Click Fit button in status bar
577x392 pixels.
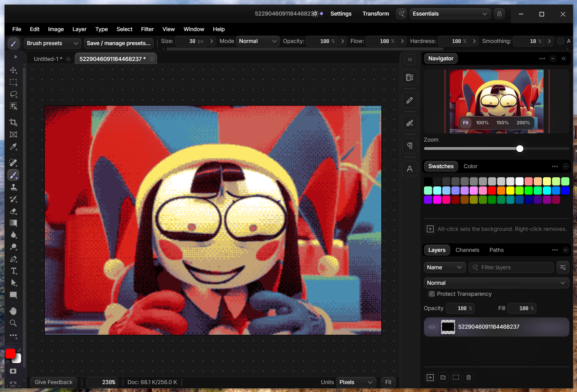coord(388,382)
